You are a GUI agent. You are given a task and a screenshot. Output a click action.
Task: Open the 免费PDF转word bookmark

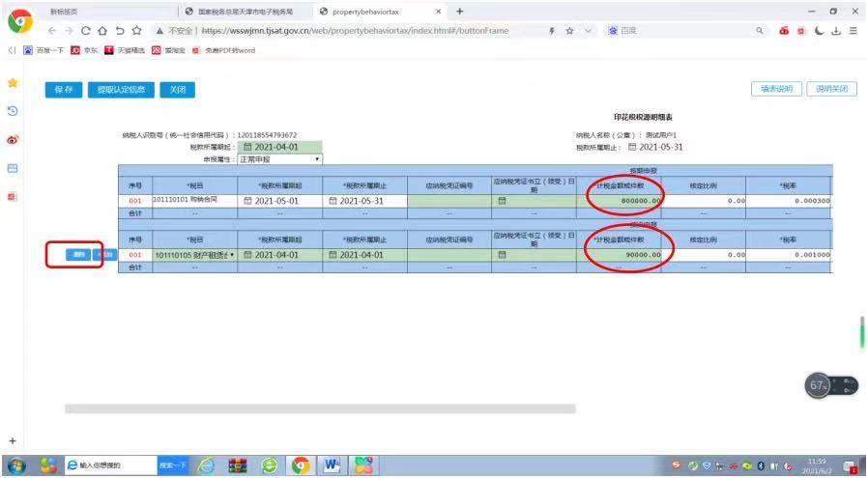point(223,50)
